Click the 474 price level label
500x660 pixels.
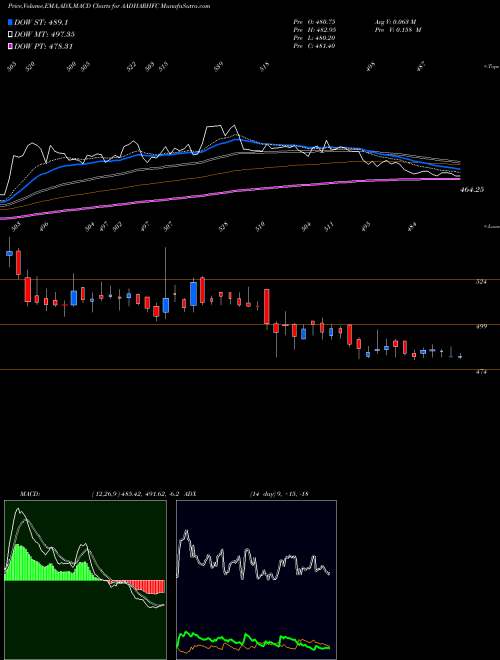(481, 372)
